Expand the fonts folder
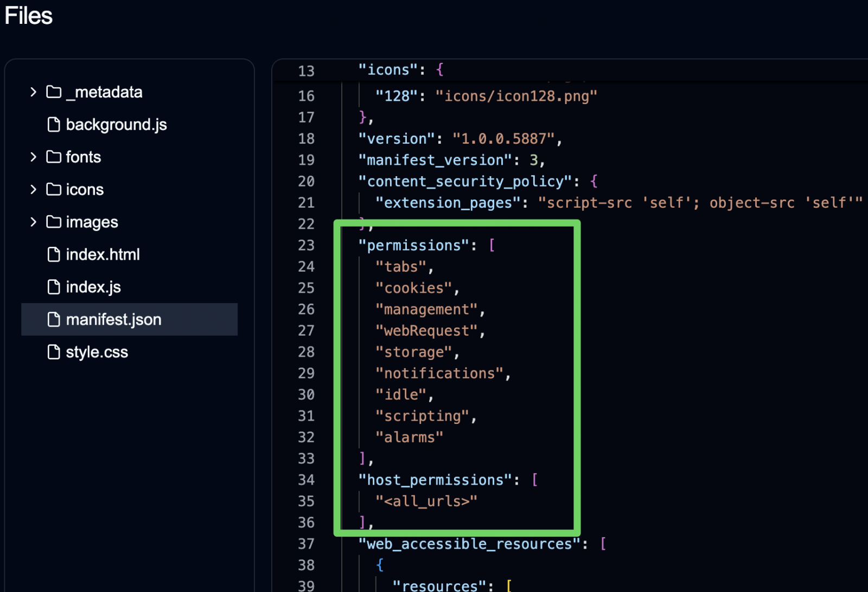 33,157
